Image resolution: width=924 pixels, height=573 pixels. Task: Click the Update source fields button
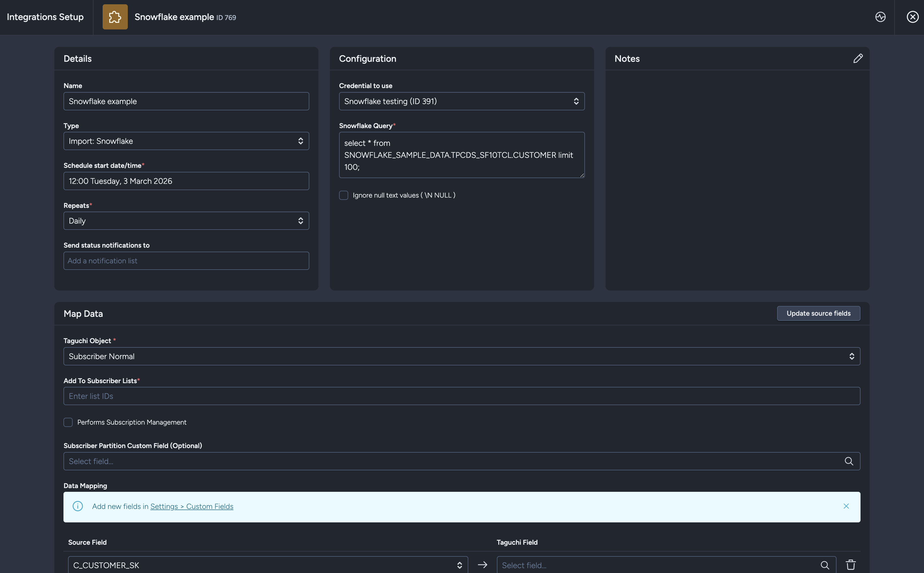pos(818,313)
